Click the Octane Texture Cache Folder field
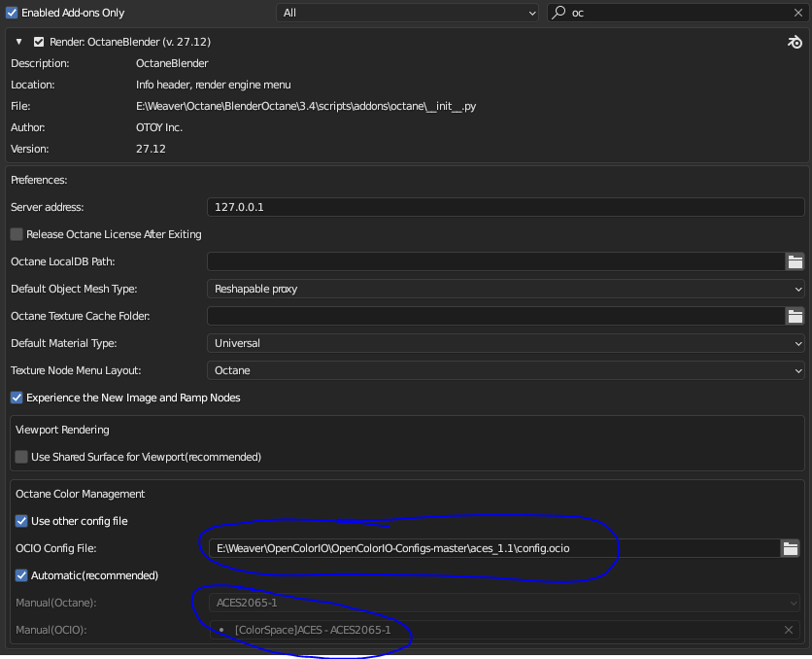The image size is (812, 659). [x=496, y=316]
